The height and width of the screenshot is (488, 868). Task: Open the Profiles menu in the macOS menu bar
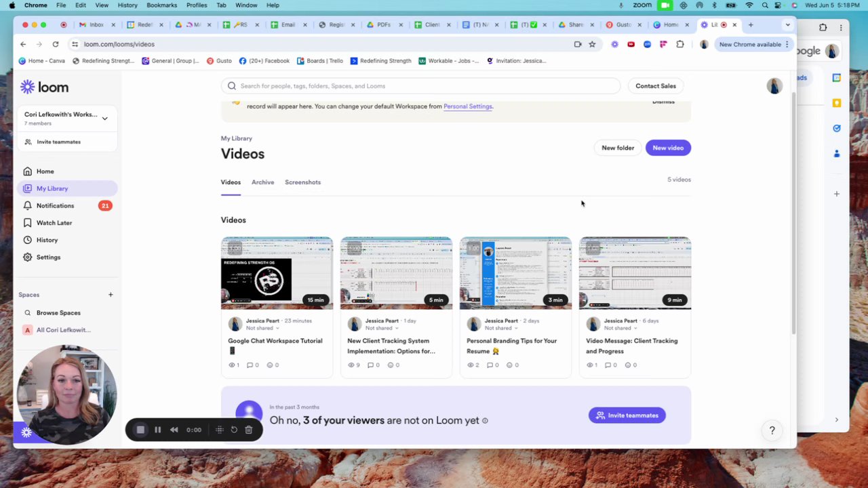pos(197,5)
